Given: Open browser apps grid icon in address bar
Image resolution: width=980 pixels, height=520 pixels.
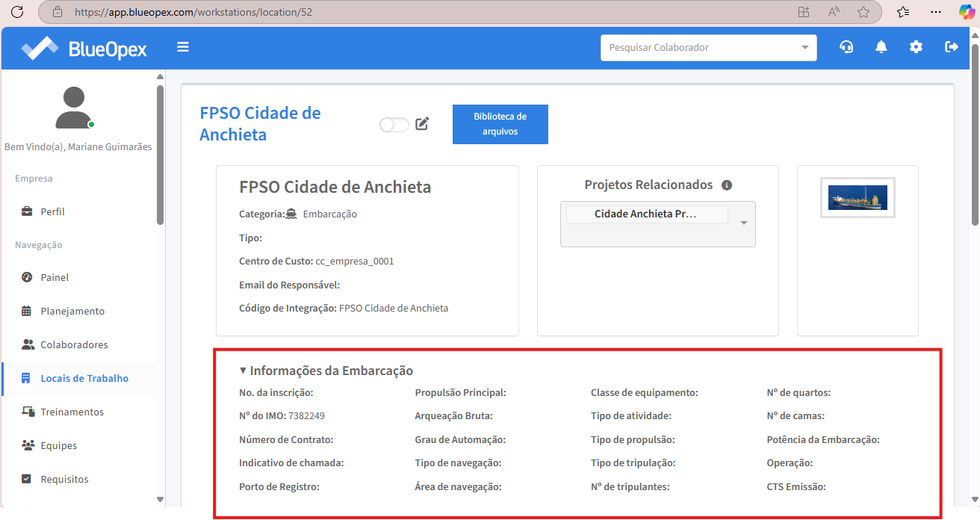Looking at the screenshot, I should (x=804, y=12).
